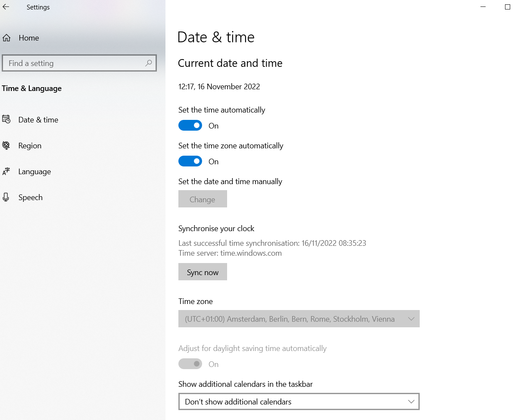Click the Synchronise your clock heading

pyautogui.click(x=216, y=229)
